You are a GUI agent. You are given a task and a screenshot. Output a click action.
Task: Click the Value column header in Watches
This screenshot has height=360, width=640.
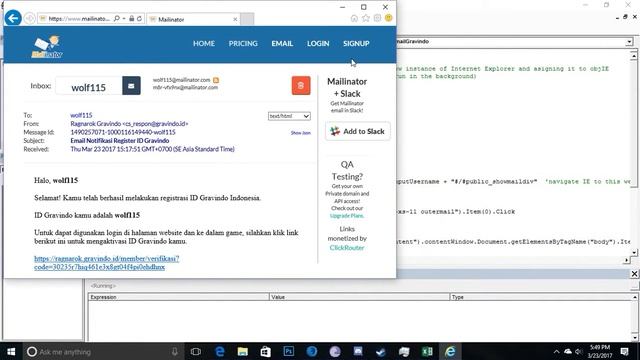point(359,297)
